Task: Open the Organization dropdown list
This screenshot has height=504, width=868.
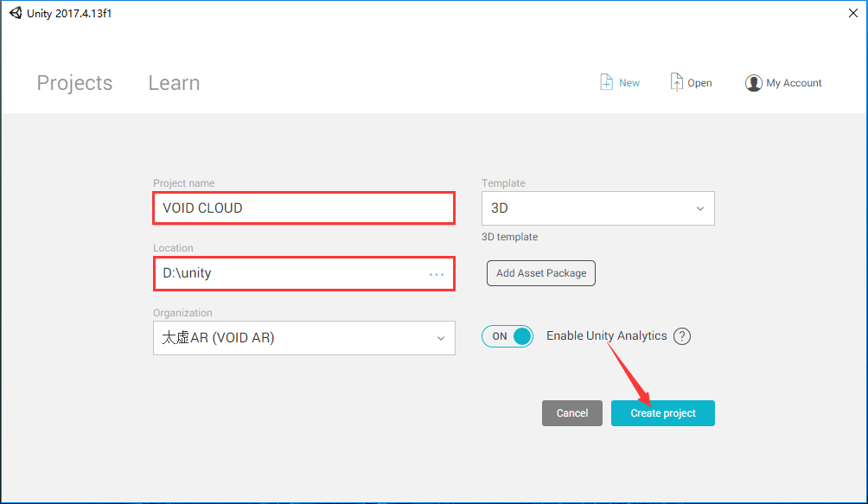Action: [x=303, y=338]
